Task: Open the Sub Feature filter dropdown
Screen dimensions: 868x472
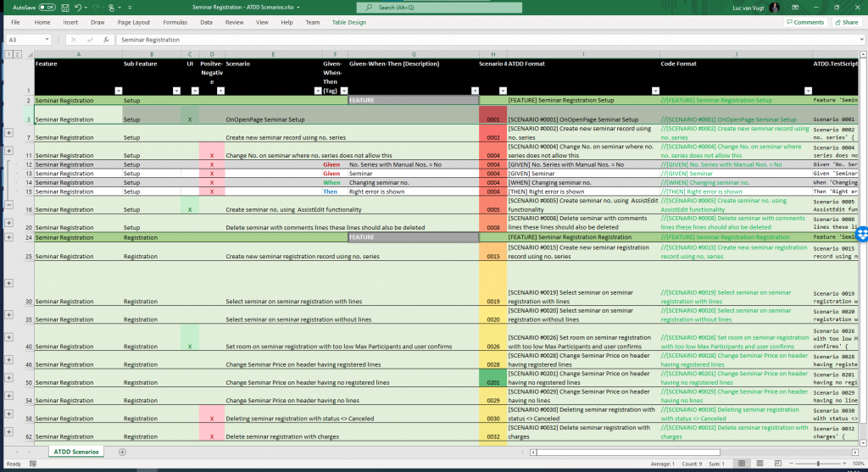Action: (176, 91)
